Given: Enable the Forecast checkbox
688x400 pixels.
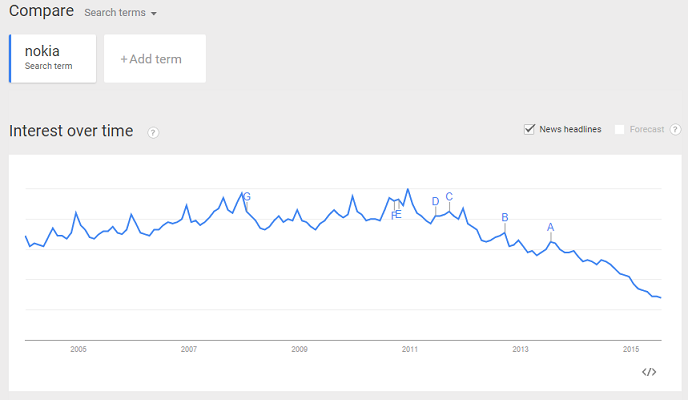Looking at the screenshot, I should coord(620,129).
